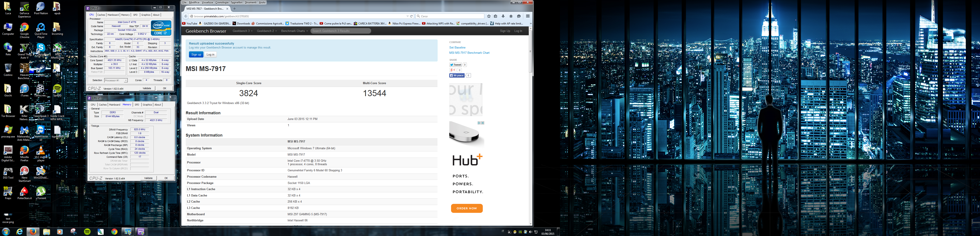Launch the VLC media player shortcut
Screen dimensions: 980x236
41,154
